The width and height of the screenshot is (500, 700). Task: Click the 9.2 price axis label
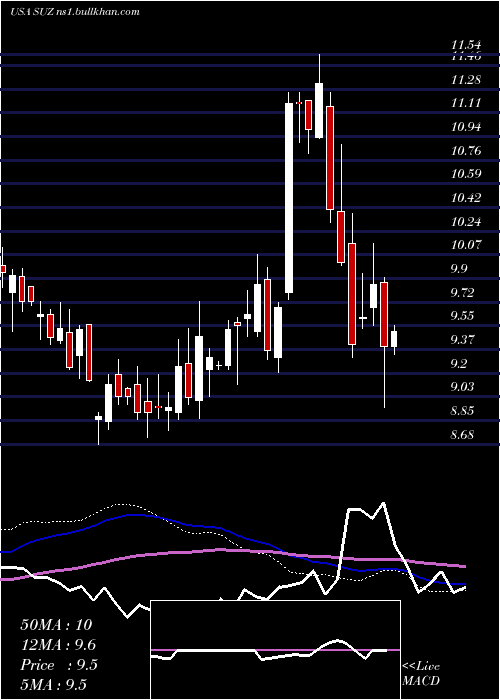[459, 364]
